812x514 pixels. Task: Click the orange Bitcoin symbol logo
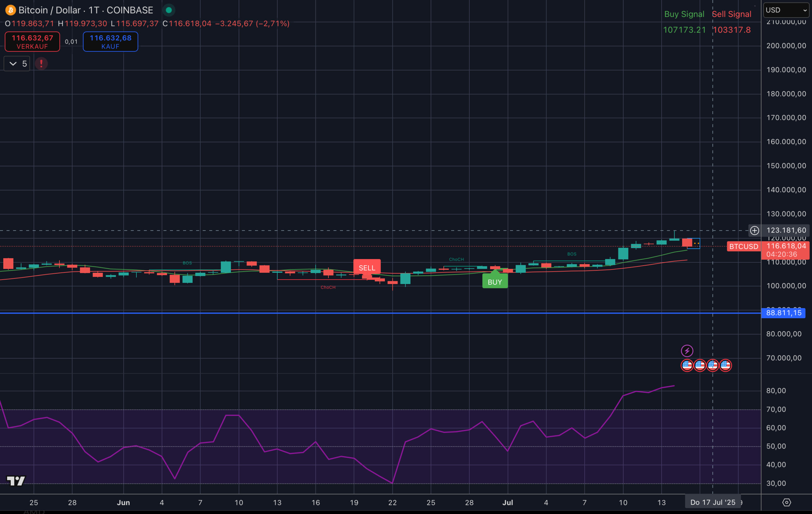[x=10, y=10]
